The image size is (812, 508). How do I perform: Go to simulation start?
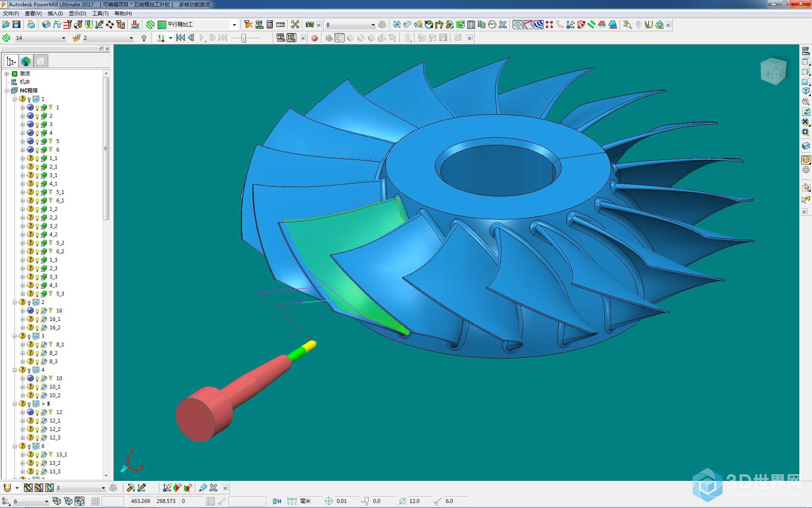(181, 38)
